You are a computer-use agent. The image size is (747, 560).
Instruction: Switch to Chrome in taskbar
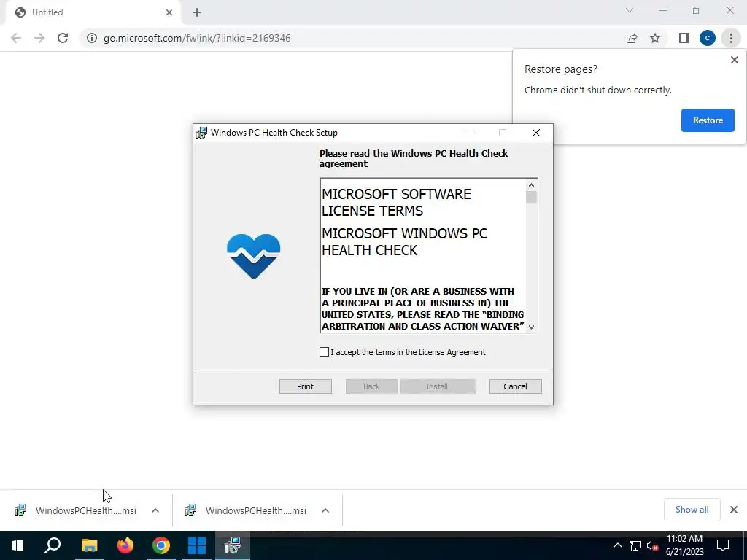tap(161, 545)
